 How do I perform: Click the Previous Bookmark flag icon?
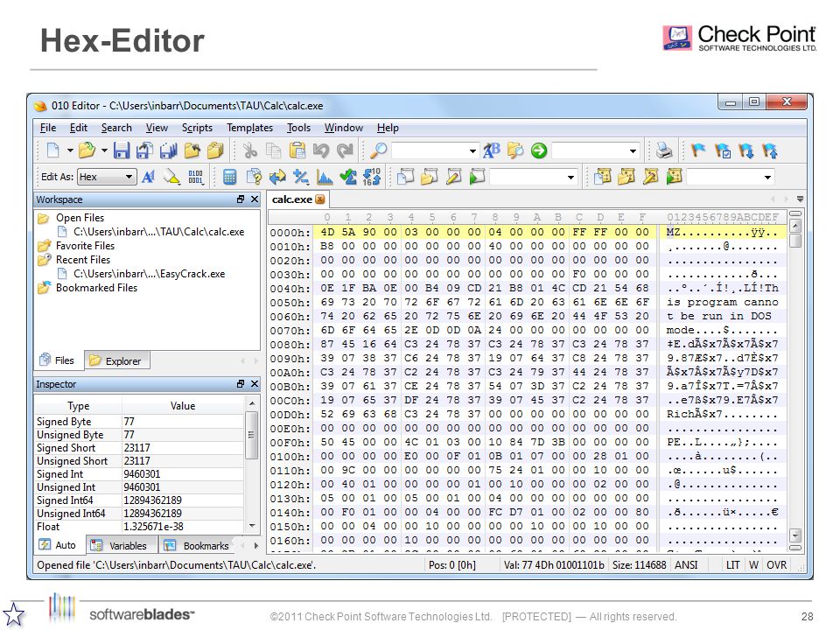pyautogui.click(x=770, y=150)
